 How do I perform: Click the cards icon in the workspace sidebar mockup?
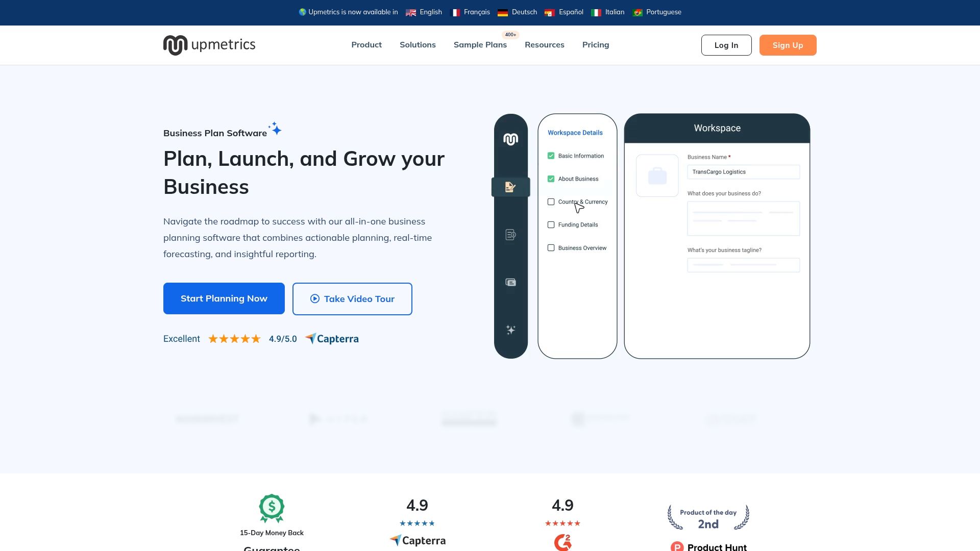510,282
